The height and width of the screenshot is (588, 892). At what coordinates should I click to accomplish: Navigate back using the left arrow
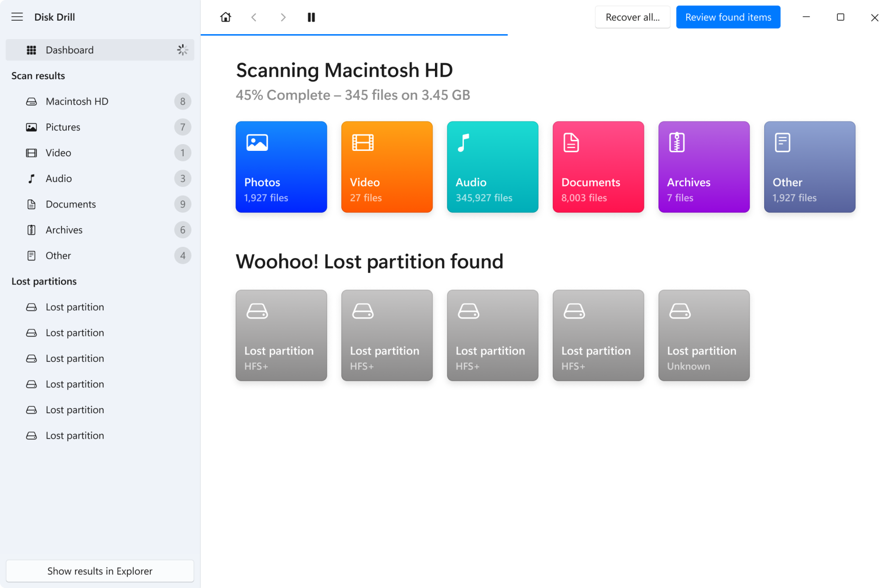point(254,17)
